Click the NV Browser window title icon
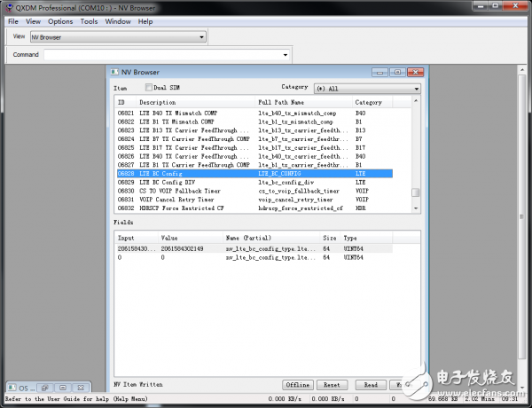Screen dimensions: 532x408 coord(113,72)
